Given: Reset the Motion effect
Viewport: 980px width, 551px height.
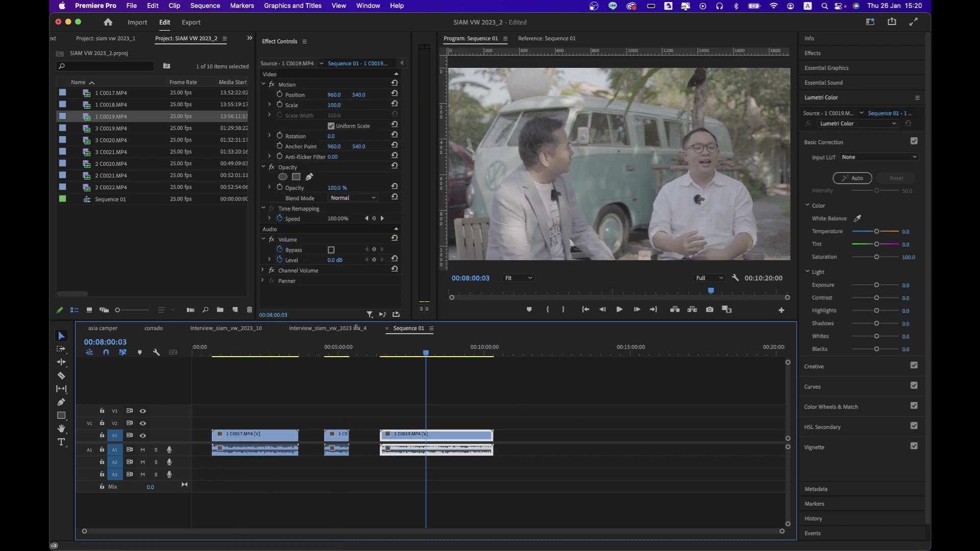Looking at the screenshot, I should pyautogui.click(x=395, y=83).
